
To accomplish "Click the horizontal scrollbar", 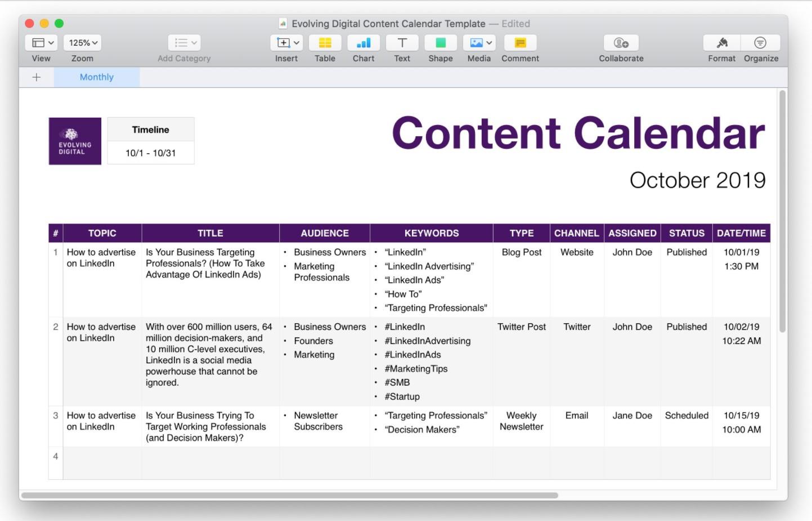I will pyautogui.click(x=290, y=496).
